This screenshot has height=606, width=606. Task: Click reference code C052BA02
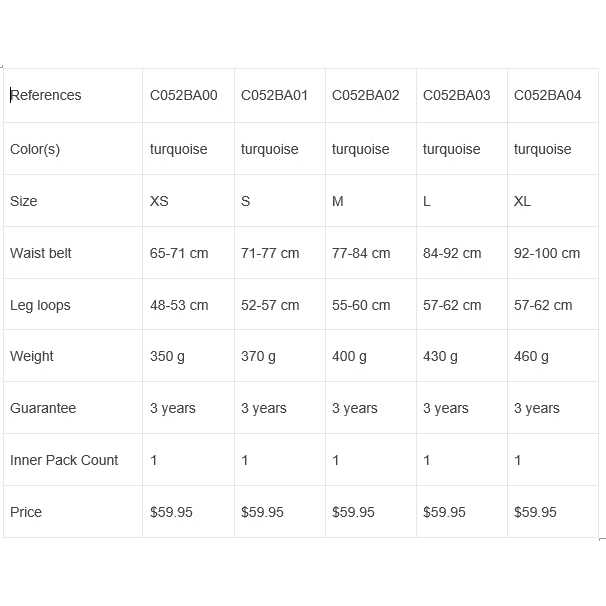(366, 96)
